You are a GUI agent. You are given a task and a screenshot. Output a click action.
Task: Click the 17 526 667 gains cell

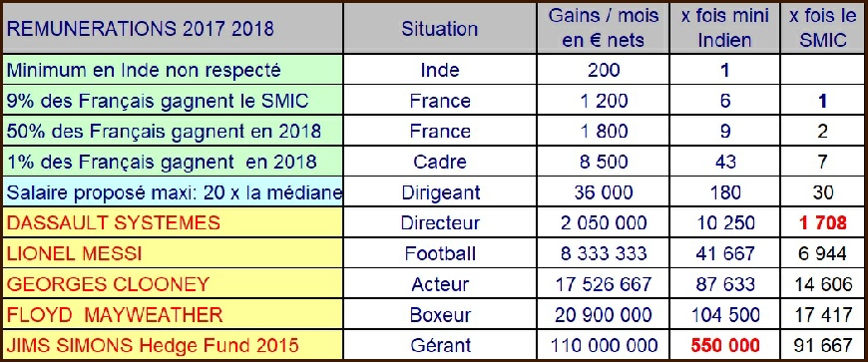point(603,284)
